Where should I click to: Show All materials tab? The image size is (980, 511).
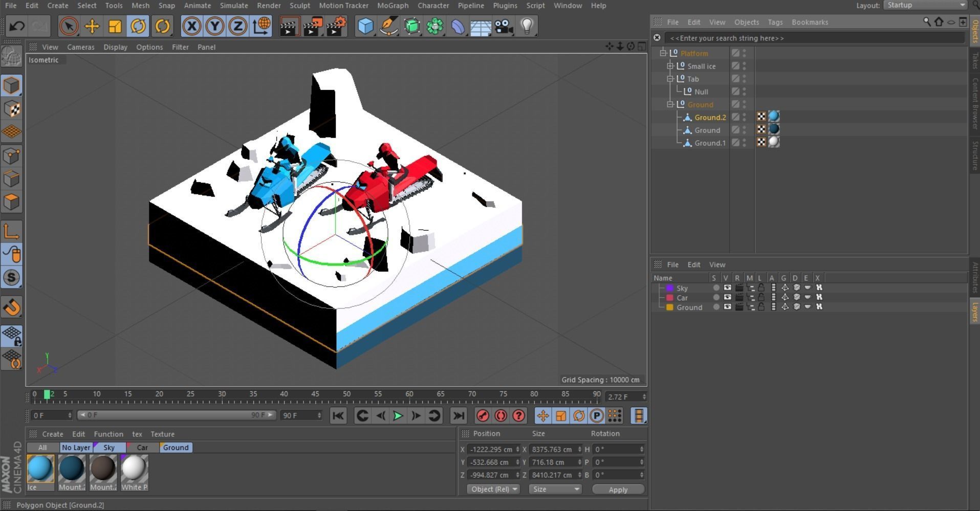tap(42, 448)
